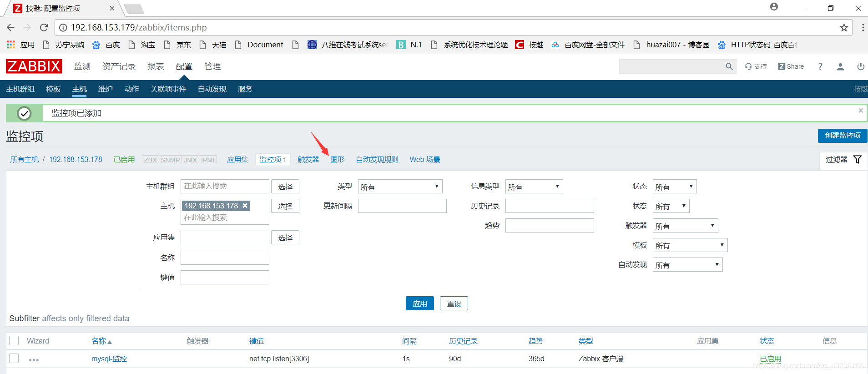
Task: Open the three-dot wizard menu for mysql-监控
Action: [x=34, y=359]
